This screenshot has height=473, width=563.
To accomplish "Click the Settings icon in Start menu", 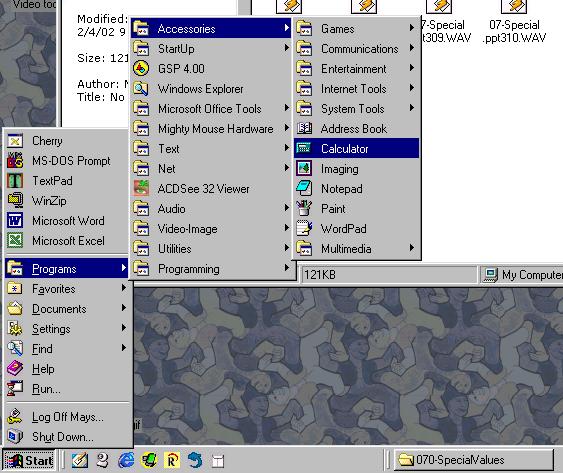I will coord(15,329).
